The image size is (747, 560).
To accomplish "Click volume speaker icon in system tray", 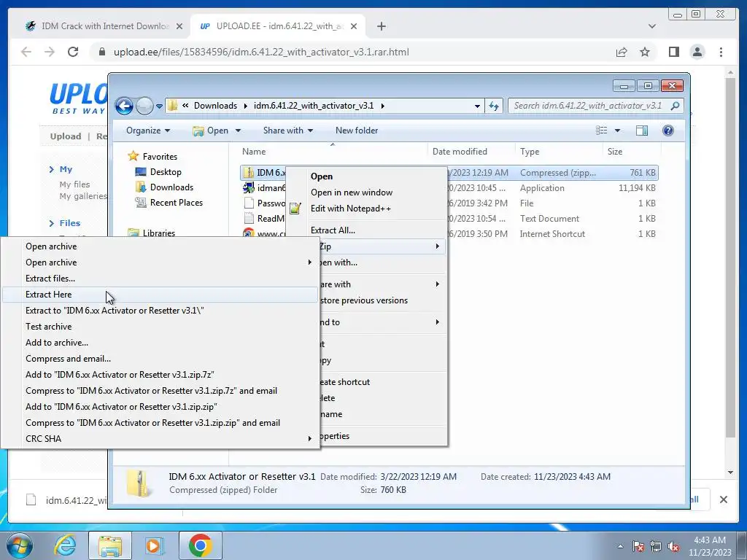I will (673, 546).
